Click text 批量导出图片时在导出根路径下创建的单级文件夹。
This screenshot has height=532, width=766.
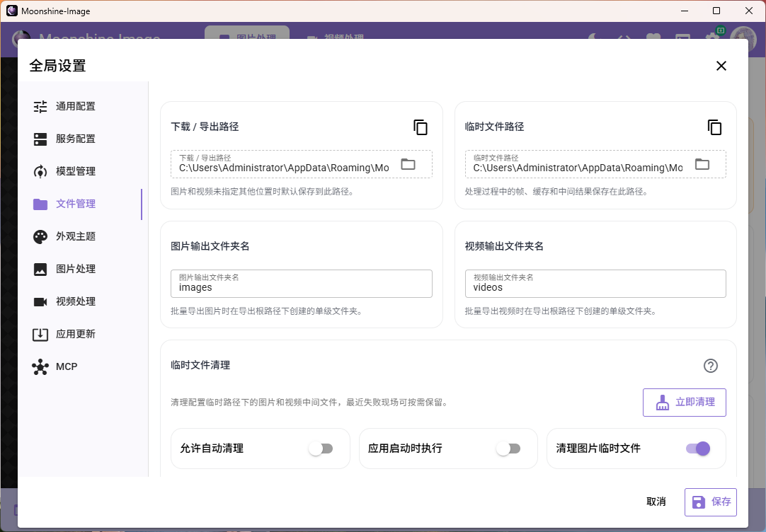(266, 311)
